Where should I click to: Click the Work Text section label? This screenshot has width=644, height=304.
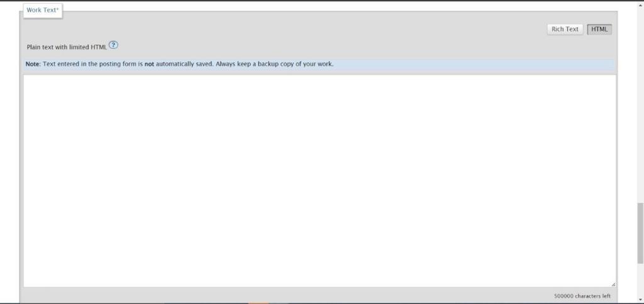coord(43,10)
